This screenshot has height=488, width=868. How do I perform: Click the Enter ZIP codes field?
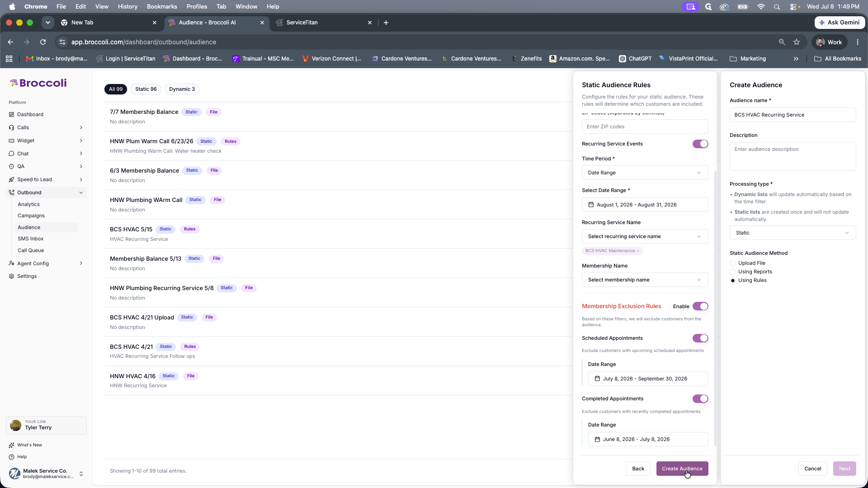click(645, 127)
